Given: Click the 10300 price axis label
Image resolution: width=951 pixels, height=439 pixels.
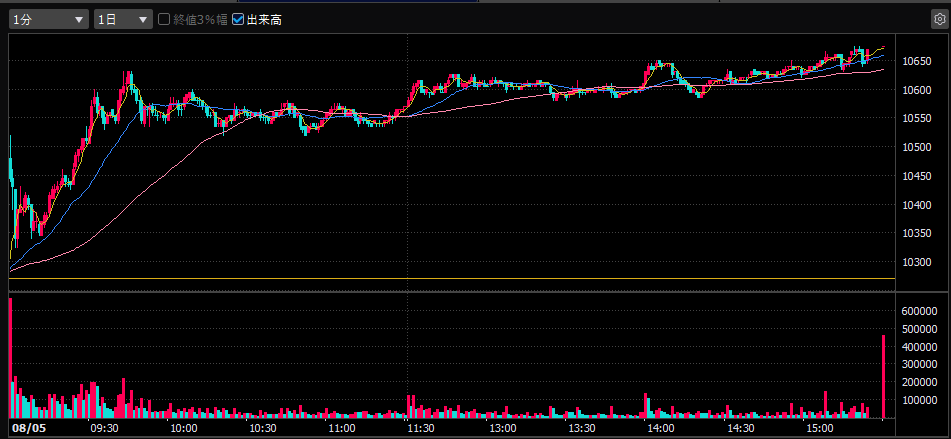Looking at the screenshot, I should click(916, 263).
